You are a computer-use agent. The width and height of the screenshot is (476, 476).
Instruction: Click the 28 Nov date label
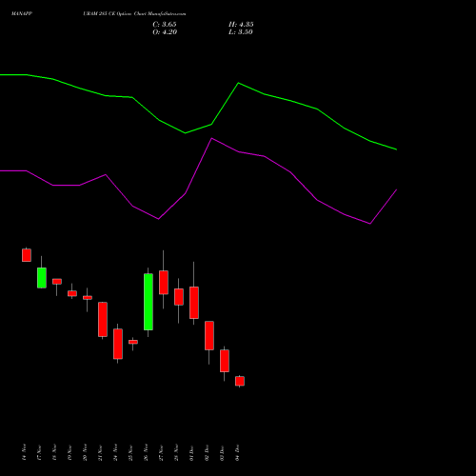click(x=177, y=452)
